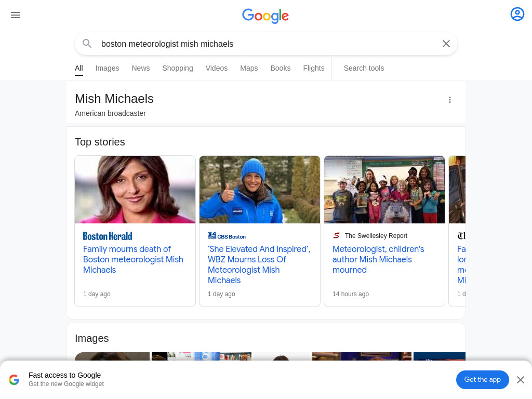The image size is (532, 399).
Task: Click the CBS Boston logo
Action: 227,236
